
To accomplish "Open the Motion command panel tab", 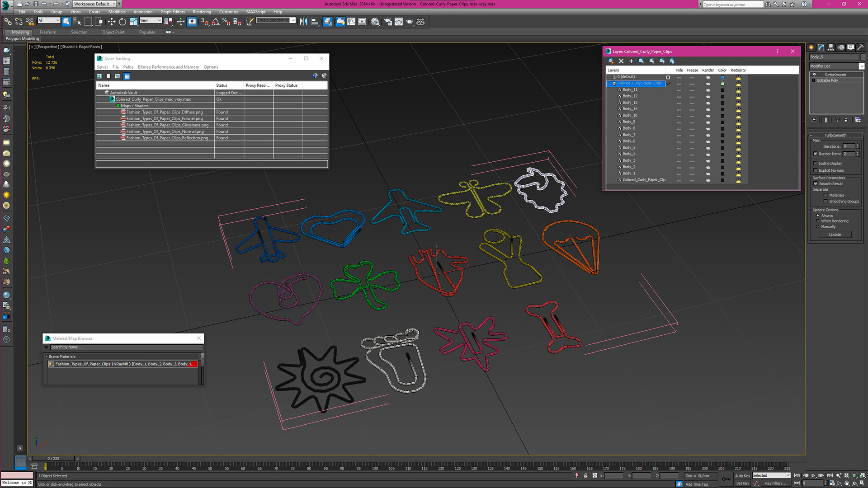I will 841,47.
